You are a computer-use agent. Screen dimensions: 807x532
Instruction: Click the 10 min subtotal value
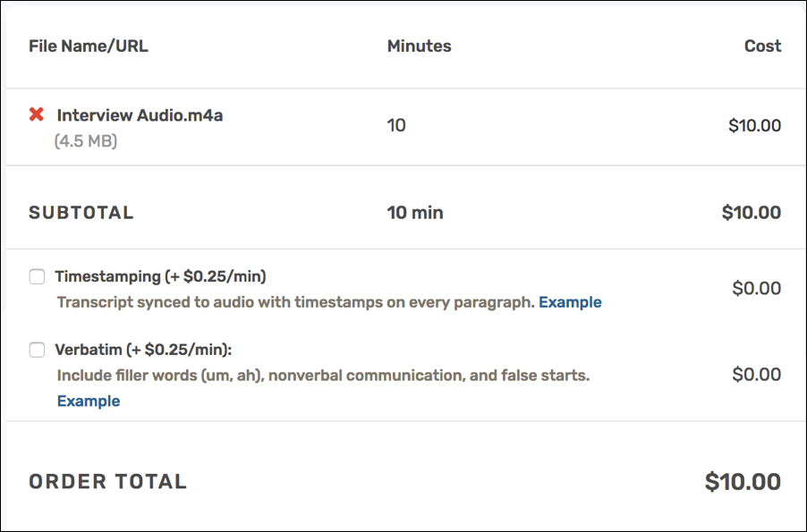415,213
